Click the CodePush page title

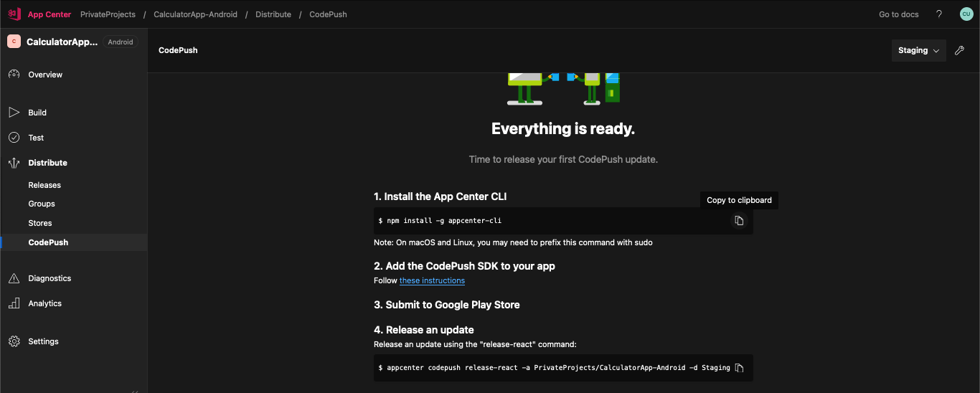point(178,50)
